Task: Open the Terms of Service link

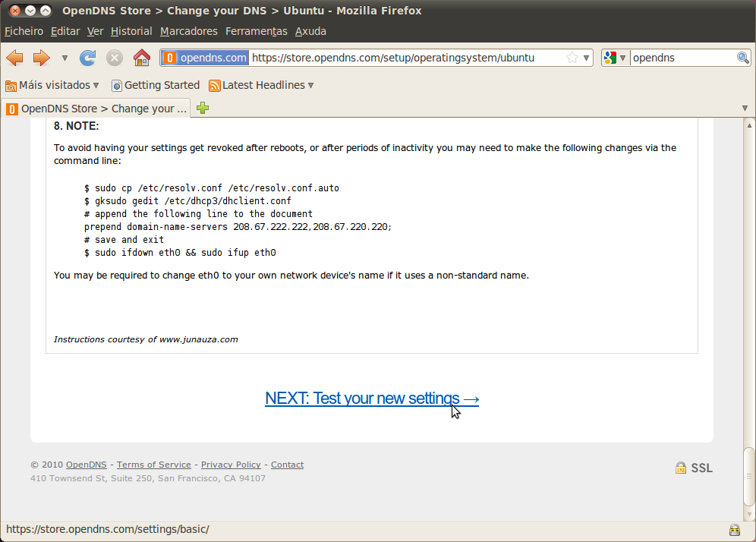Action: 154,465
